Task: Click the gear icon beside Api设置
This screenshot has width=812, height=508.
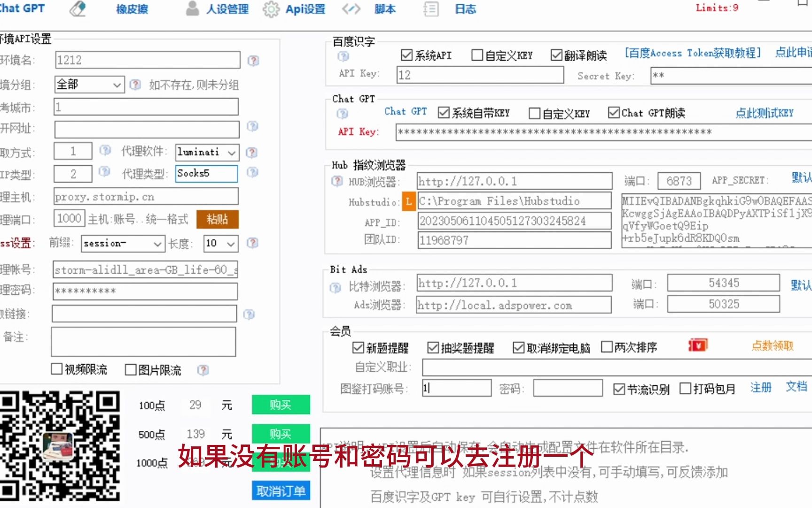Action: pyautogui.click(x=271, y=9)
